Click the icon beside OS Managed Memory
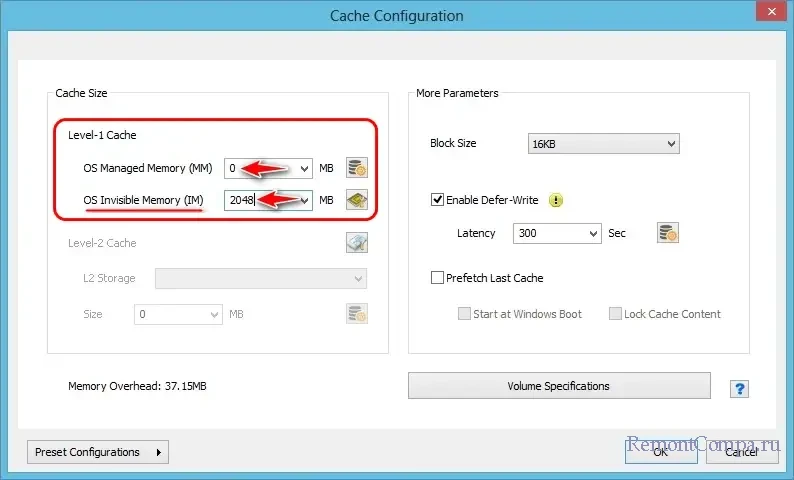The width and height of the screenshot is (794, 480). point(357,168)
